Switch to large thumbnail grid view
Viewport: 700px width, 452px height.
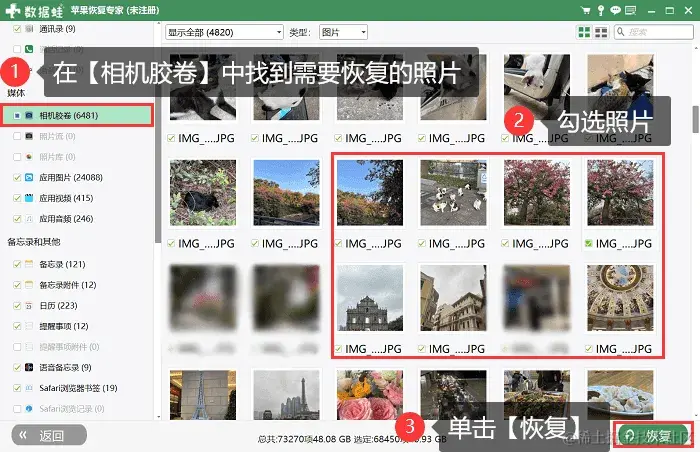pyautogui.click(x=584, y=32)
